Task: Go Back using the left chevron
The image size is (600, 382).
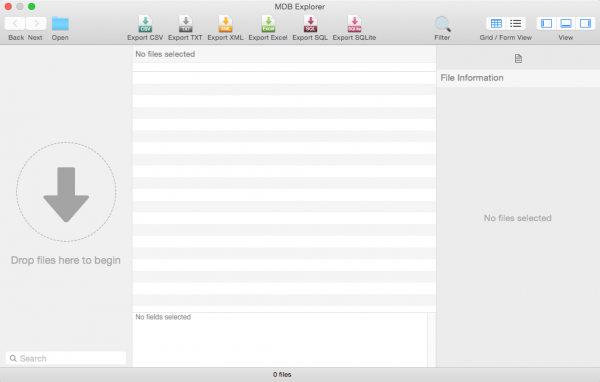Action: click(x=15, y=23)
